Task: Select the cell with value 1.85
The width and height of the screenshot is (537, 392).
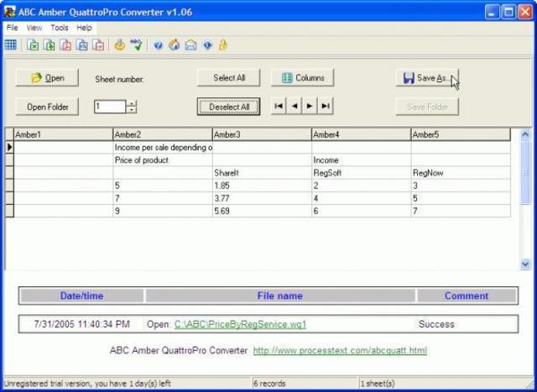Action: click(262, 186)
